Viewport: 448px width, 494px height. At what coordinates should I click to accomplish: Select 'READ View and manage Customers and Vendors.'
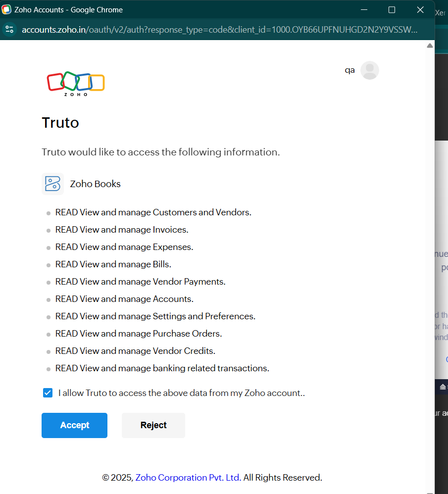(x=153, y=212)
